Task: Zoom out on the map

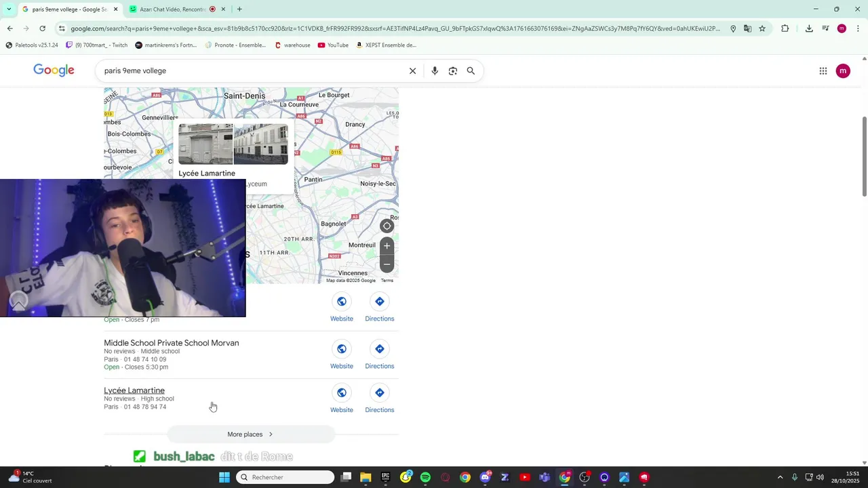Action: (387, 264)
